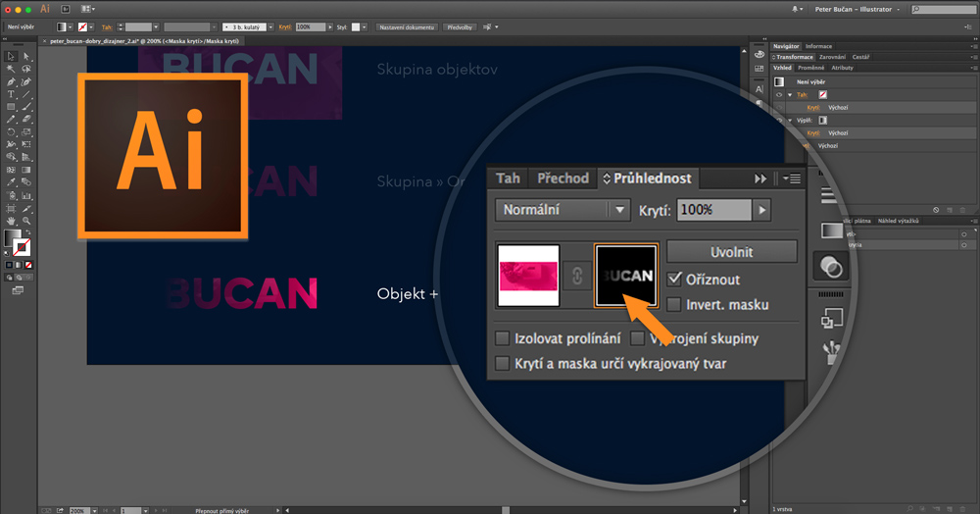Select the Rotate tool
The width and height of the screenshot is (980, 514).
tap(11, 132)
